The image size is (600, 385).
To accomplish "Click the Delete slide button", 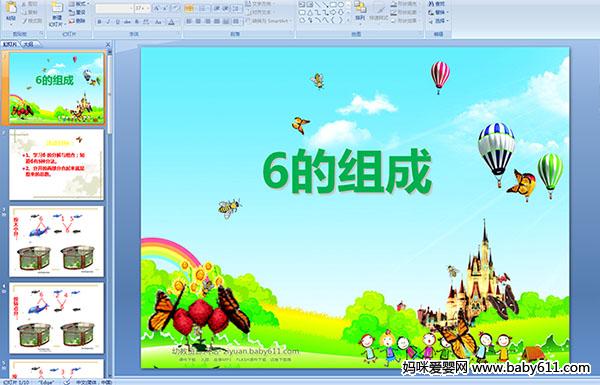I will 77,21.
